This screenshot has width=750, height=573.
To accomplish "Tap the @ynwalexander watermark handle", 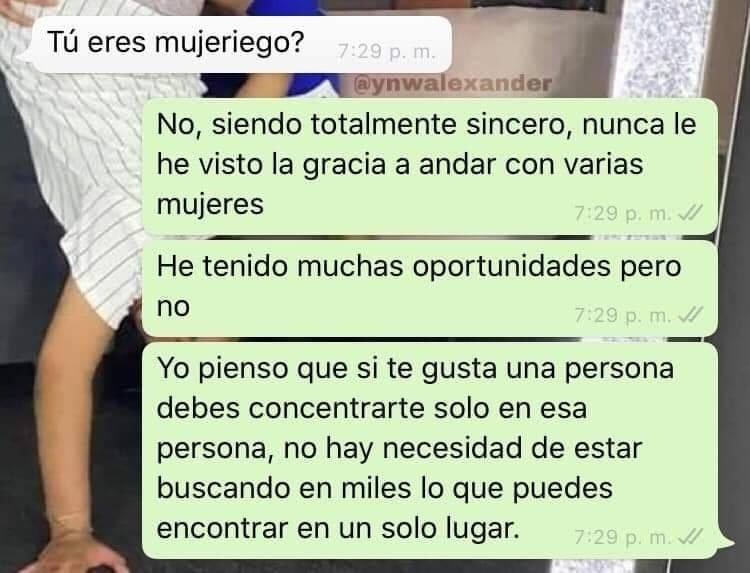I will (452, 83).
